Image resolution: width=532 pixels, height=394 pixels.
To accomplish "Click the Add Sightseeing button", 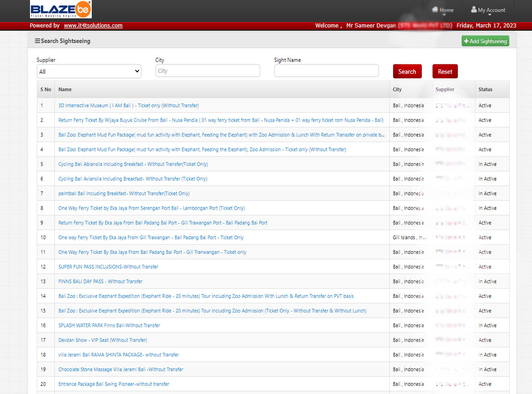I will 485,41.
